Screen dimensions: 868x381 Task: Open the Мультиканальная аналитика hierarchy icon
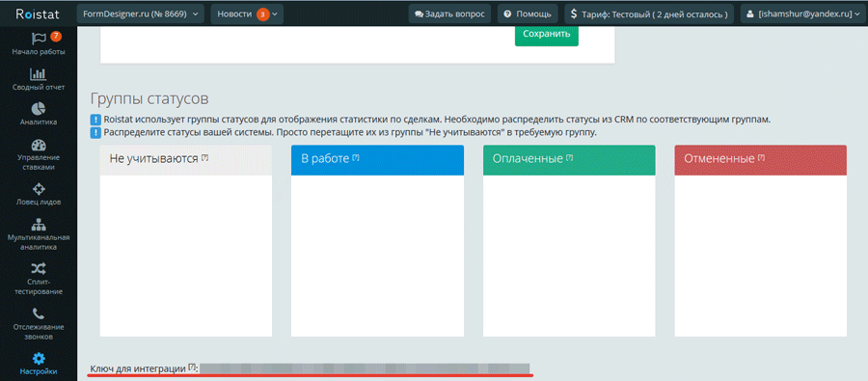39,225
